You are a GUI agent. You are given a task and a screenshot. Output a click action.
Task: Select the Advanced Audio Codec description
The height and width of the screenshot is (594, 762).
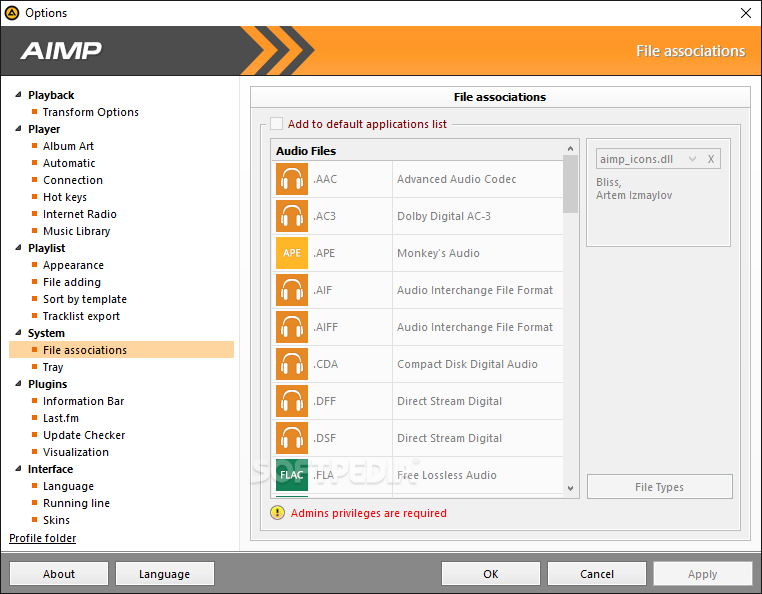457,179
